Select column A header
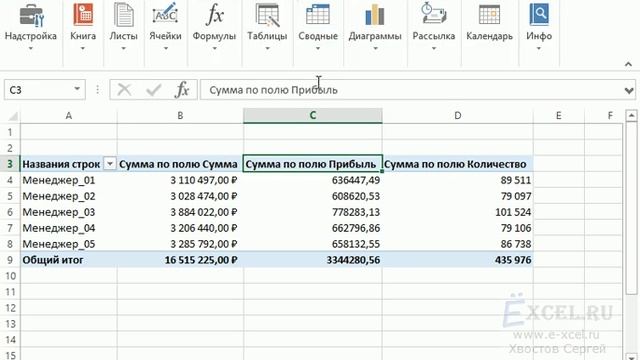Screen dimensions: 640x360 pos(69,116)
